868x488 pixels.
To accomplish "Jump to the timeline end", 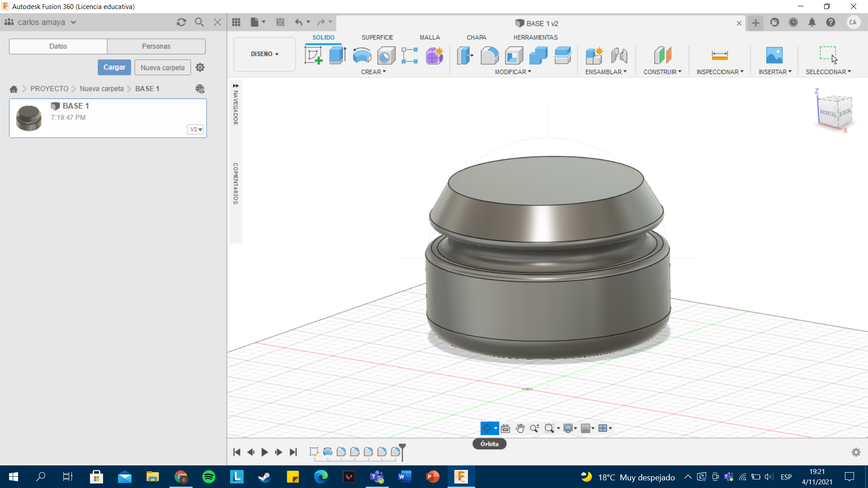I will [x=293, y=452].
